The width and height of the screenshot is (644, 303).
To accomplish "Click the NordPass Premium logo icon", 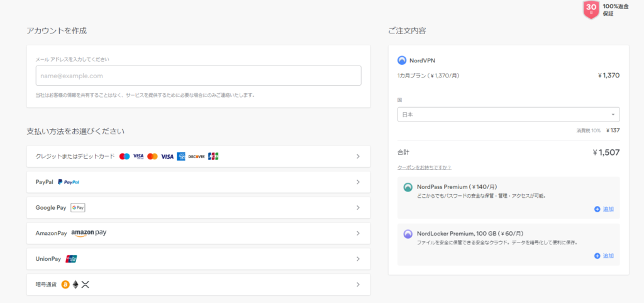I will (x=408, y=187).
